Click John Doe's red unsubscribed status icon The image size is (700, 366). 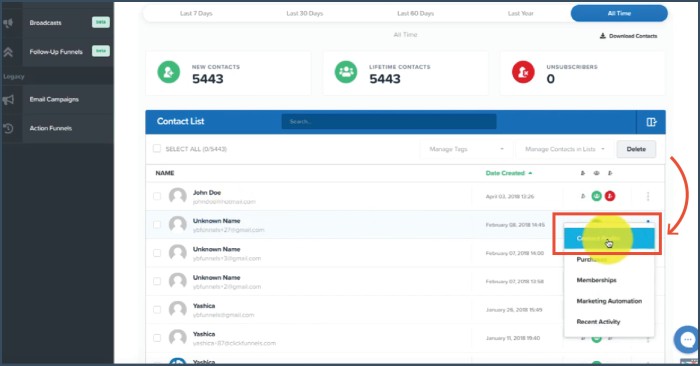pyautogui.click(x=610, y=196)
